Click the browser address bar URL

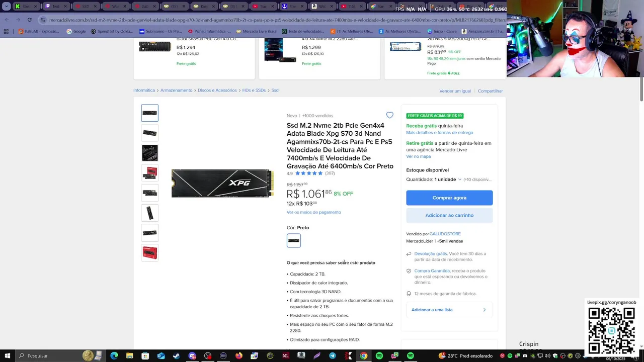277,20
